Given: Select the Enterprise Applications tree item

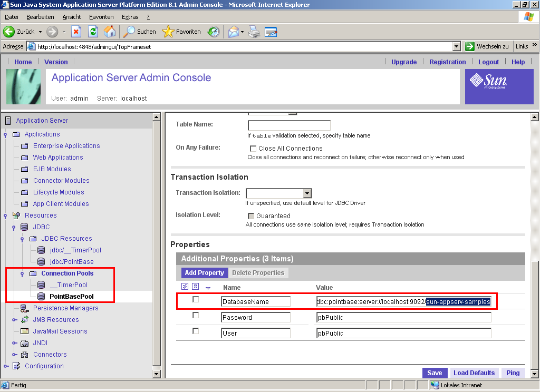Looking at the screenshot, I should click(66, 146).
